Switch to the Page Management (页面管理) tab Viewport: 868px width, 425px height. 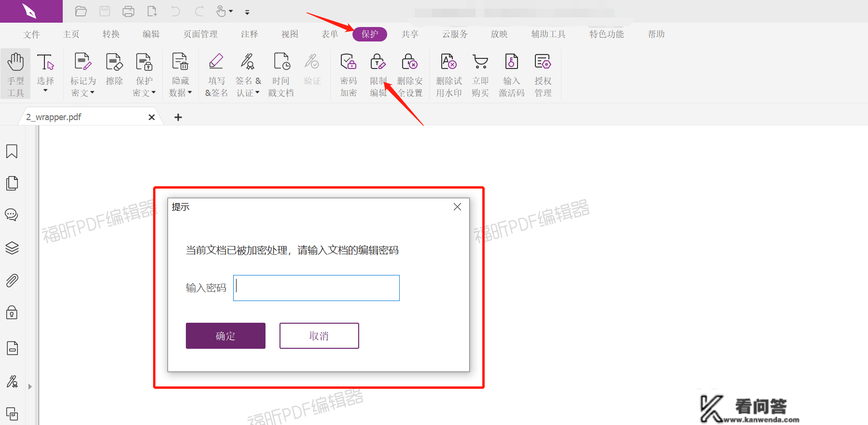click(200, 34)
